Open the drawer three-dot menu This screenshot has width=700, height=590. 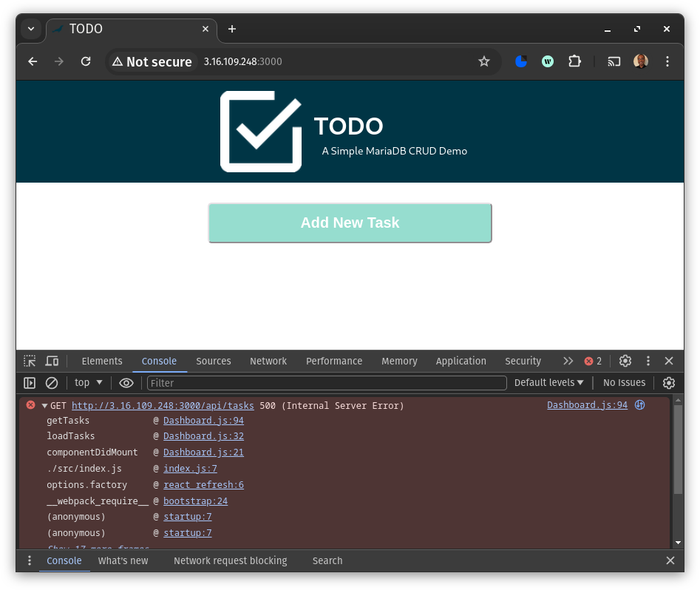pos(30,560)
